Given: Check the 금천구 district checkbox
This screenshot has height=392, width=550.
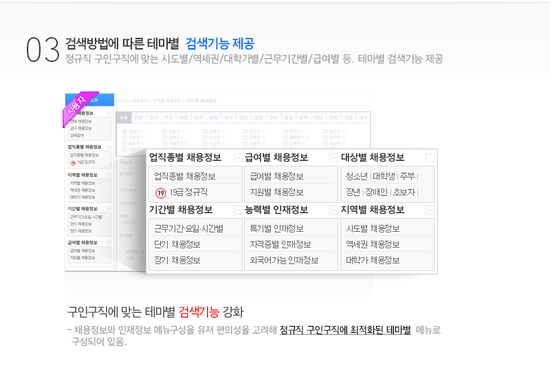Looking at the screenshot, I should tap(165, 138).
